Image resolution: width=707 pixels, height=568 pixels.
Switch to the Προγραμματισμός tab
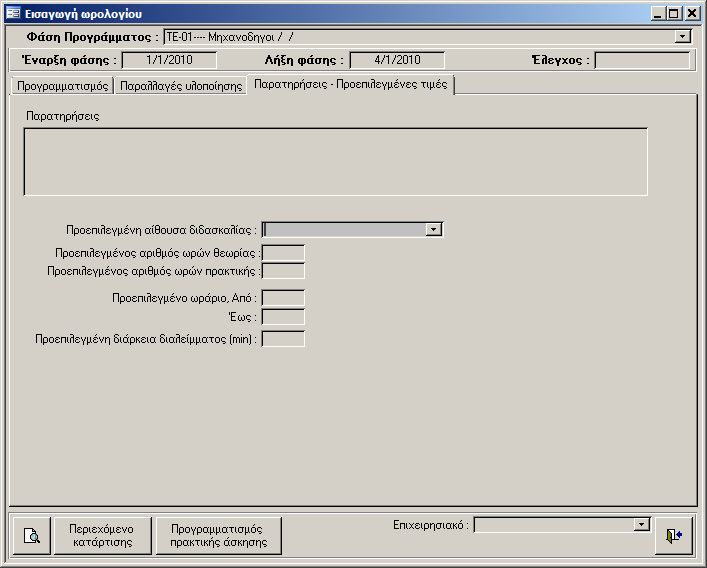coord(62,86)
